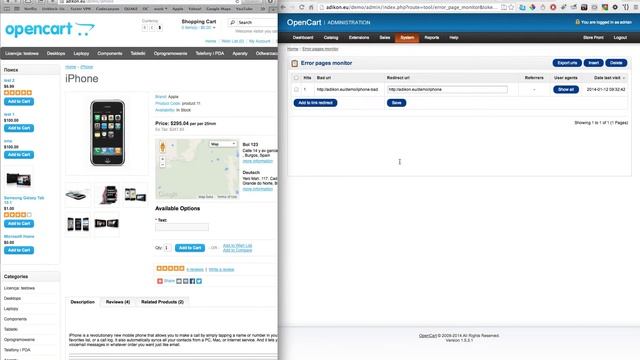Click the Export urls button
The width and height of the screenshot is (640, 360).
(x=567, y=63)
